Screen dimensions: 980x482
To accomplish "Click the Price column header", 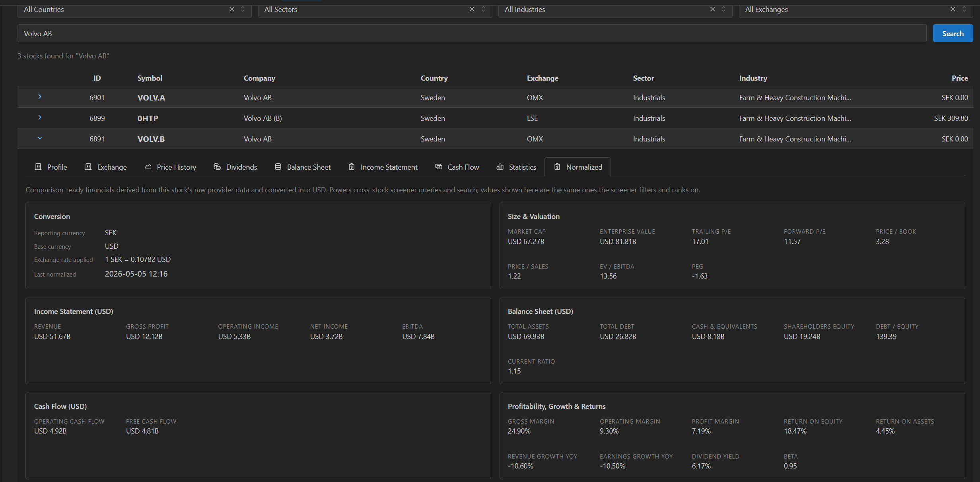I will (959, 78).
